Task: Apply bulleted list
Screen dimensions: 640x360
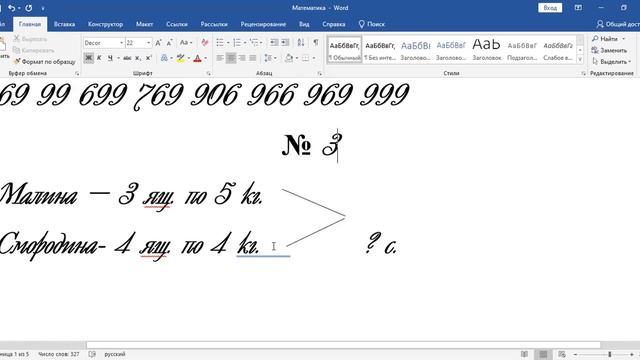Action: [220, 42]
